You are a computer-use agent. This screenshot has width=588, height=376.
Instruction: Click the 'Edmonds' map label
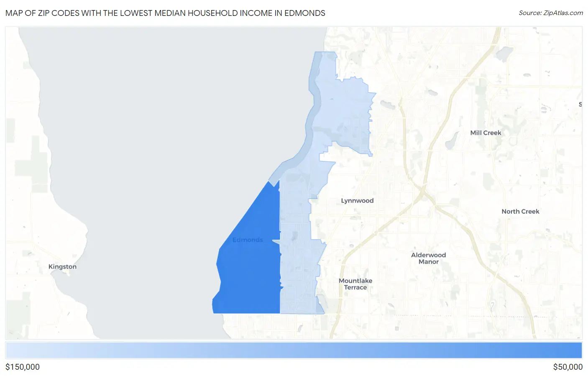click(248, 240)
